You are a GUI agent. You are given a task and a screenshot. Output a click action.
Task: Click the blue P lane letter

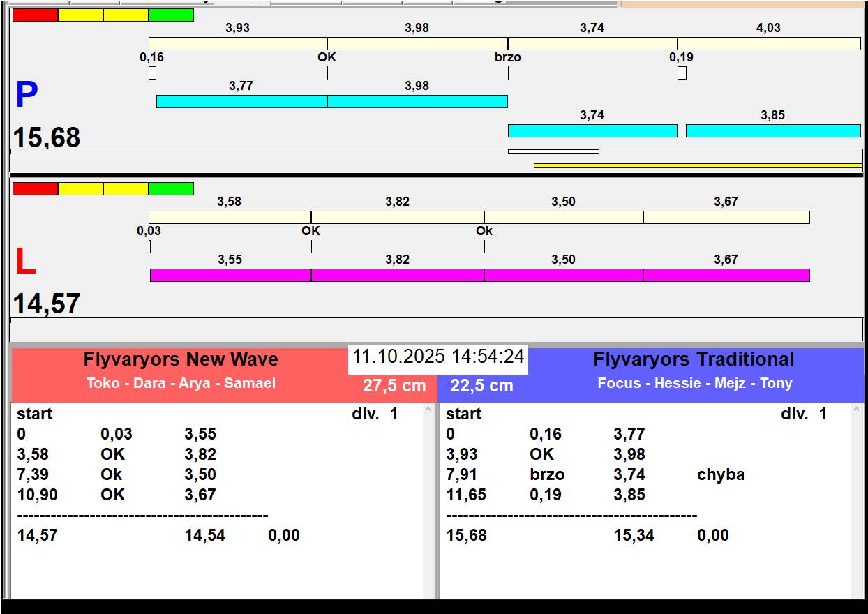pos(27,96)
